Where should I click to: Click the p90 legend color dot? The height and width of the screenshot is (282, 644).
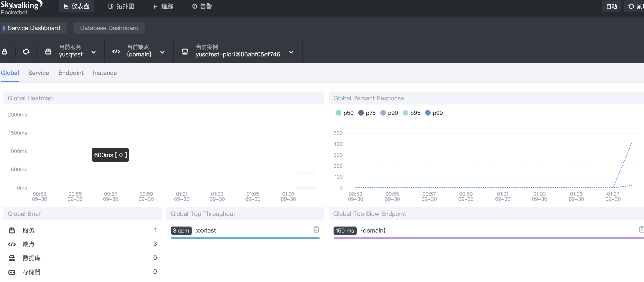point(383,113)
